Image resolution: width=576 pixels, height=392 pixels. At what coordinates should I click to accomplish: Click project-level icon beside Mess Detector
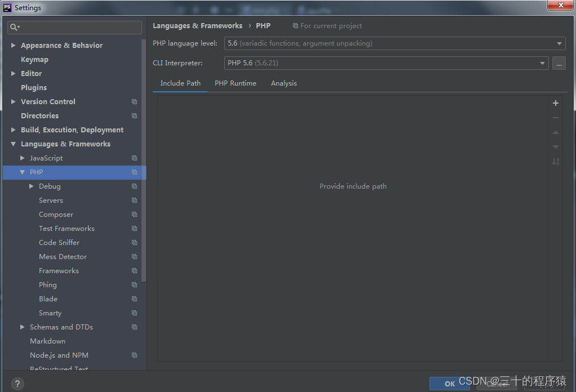(x=135, y=257)
